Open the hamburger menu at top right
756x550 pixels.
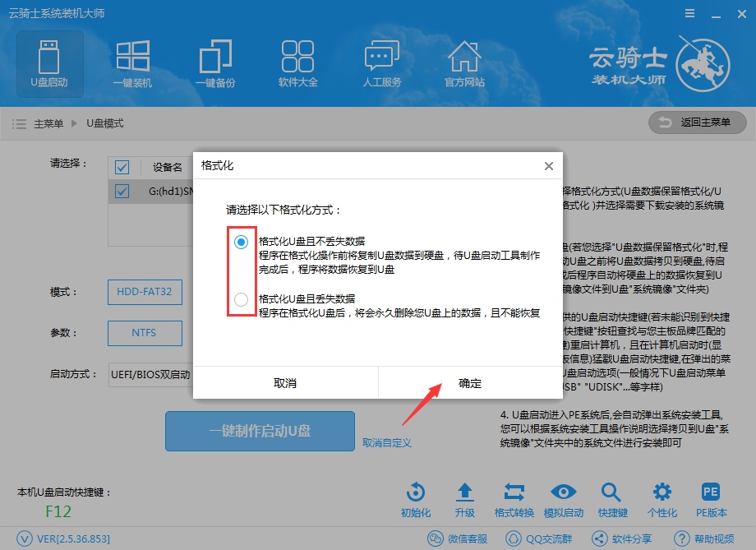(x=689, y=13)
